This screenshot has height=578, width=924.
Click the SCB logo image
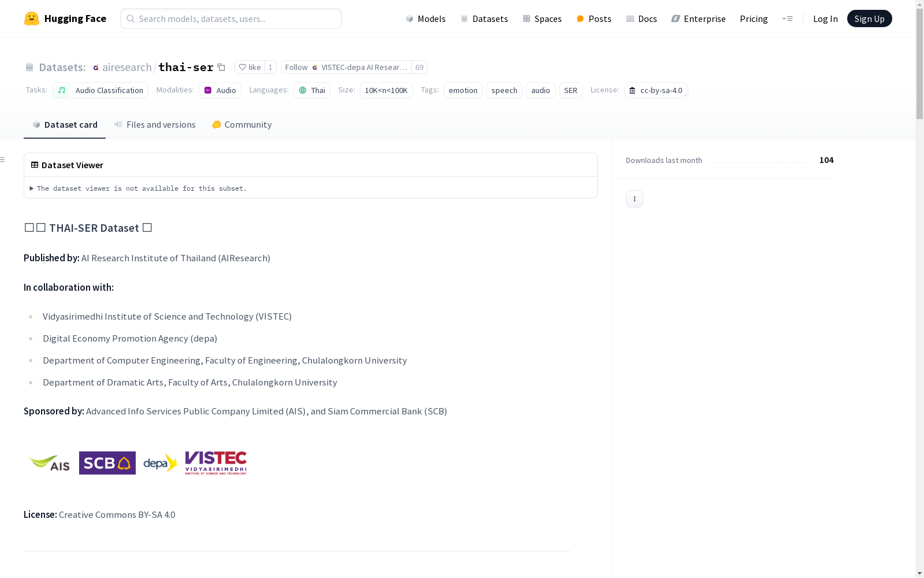(x=107, y=463)
